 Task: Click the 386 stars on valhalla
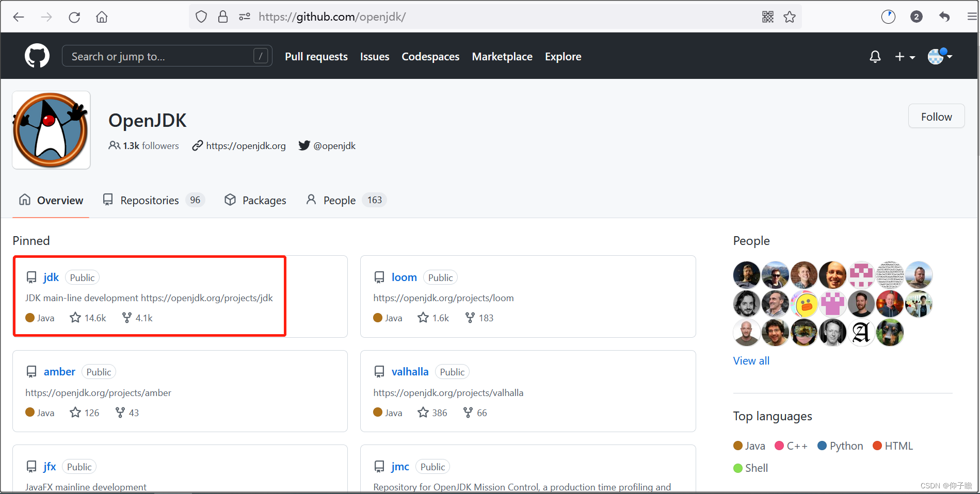tap(432, 413)
